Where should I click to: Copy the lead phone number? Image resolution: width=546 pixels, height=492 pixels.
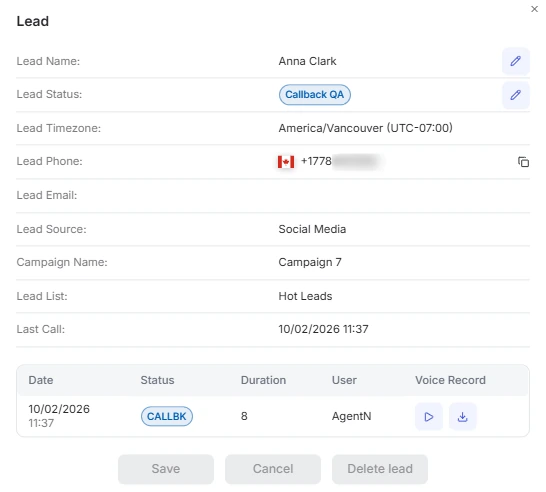tap(523, 162)
